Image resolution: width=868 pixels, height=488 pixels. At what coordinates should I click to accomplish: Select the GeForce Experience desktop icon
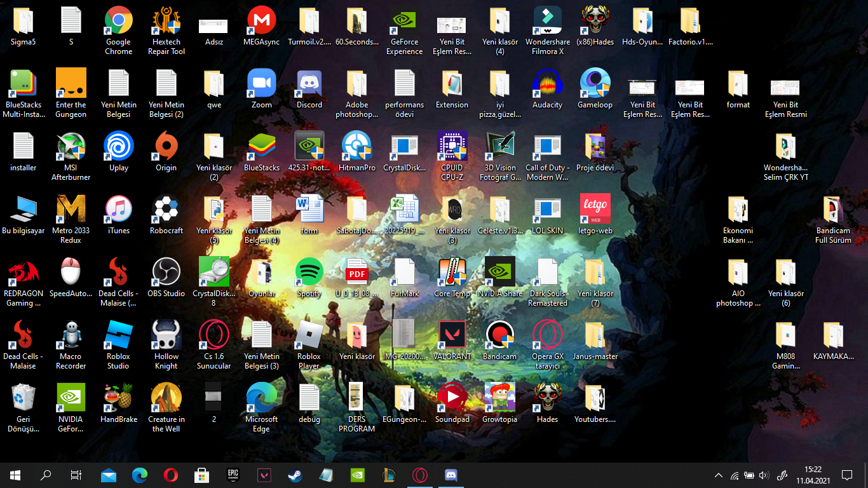[405, 30]
